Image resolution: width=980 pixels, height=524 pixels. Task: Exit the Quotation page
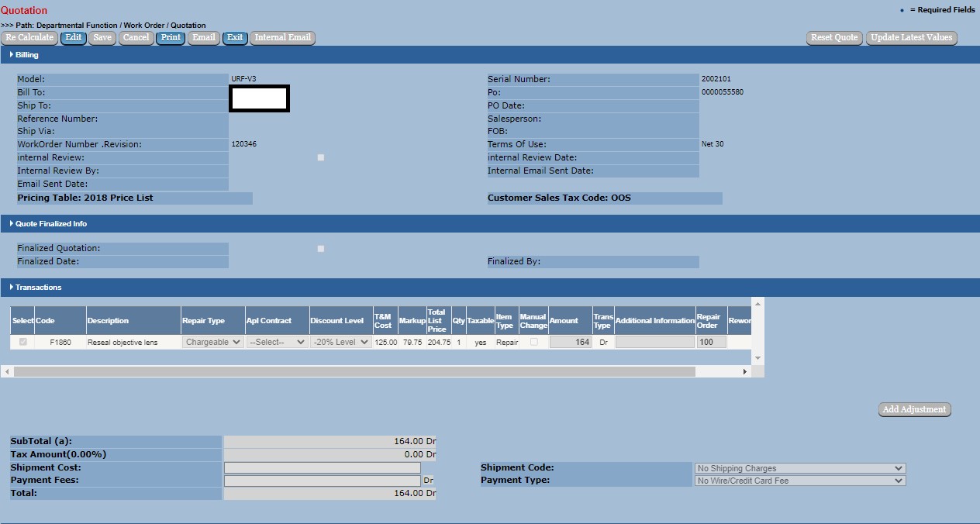235,38
